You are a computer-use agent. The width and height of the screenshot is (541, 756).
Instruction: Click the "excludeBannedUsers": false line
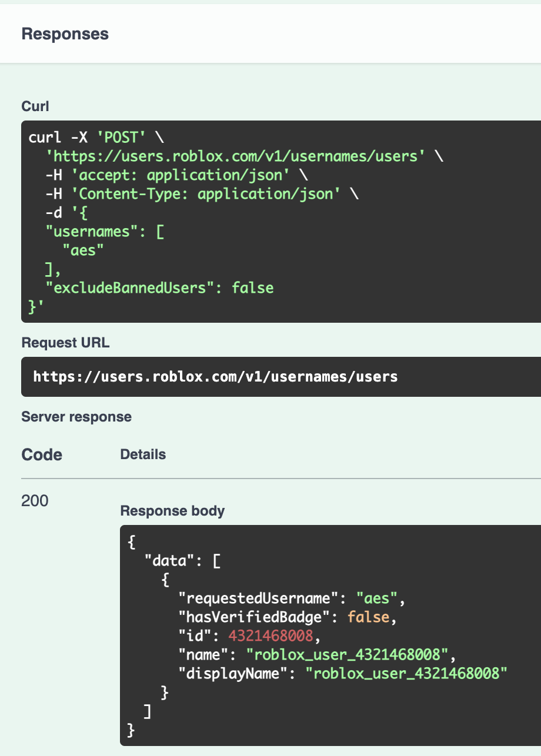159,288
